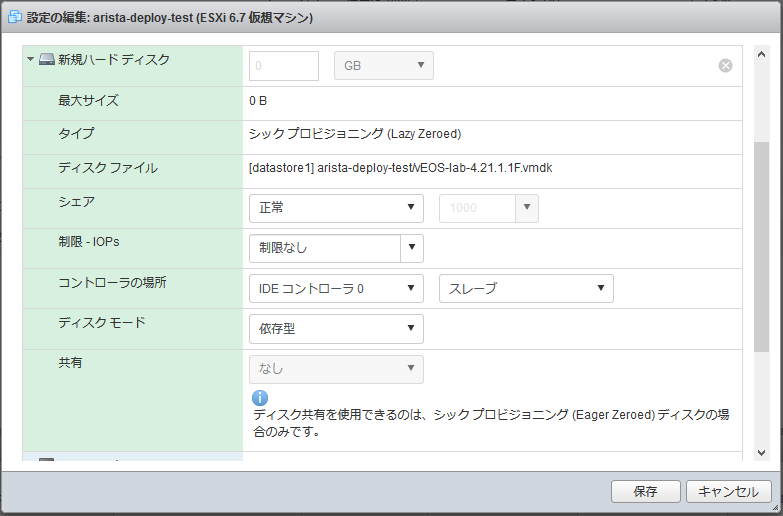Image resolution: width=783 pixels, height=516 pixels.
Task: Click the Eager Zeroed disk sharing note
Action: [x=491, y=423]
